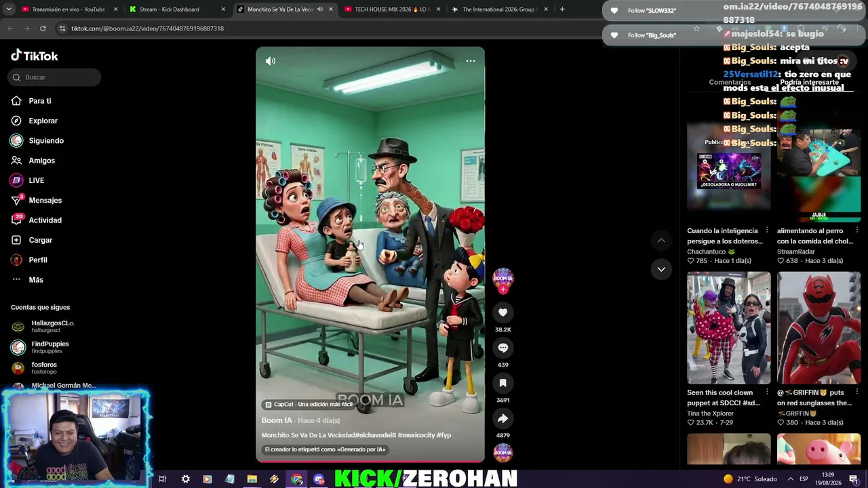This screenshot has height=488, width=868.
Task: Open the Boom IA author name link
Action: pos(277,421)
